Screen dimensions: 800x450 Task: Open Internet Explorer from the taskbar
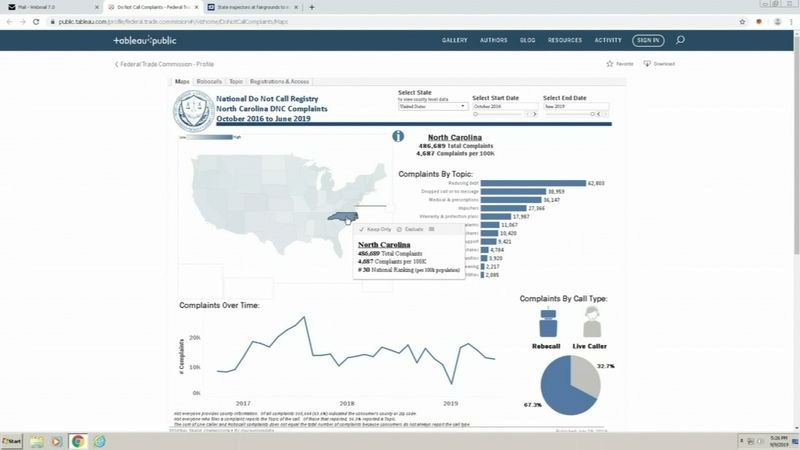[99, 441]
